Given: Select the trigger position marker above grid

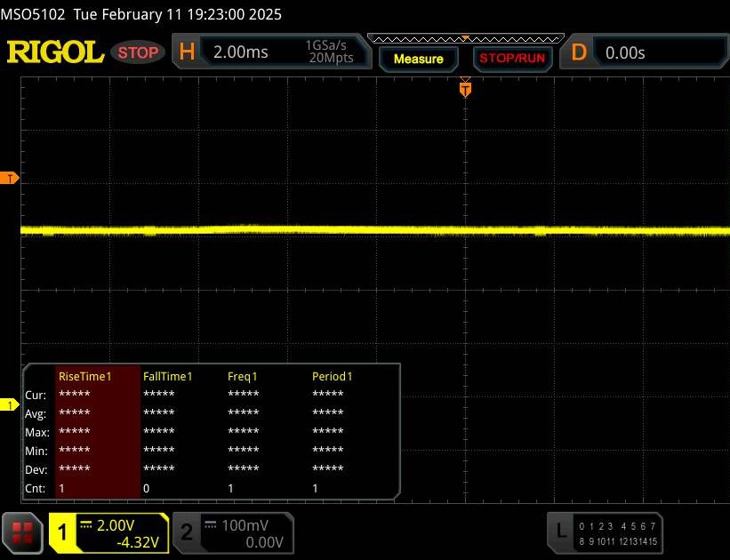Looking at the screenshot, I should tap(464, 88).
